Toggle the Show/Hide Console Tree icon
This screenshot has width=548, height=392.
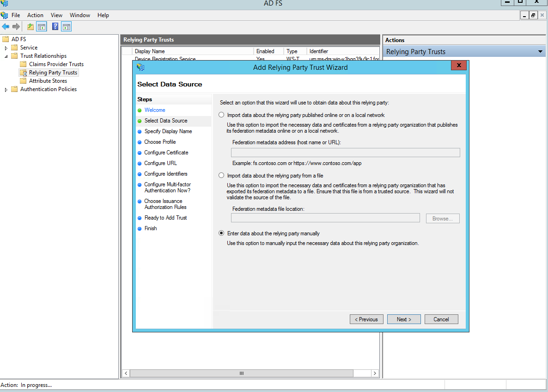click(x=42, y=27)
